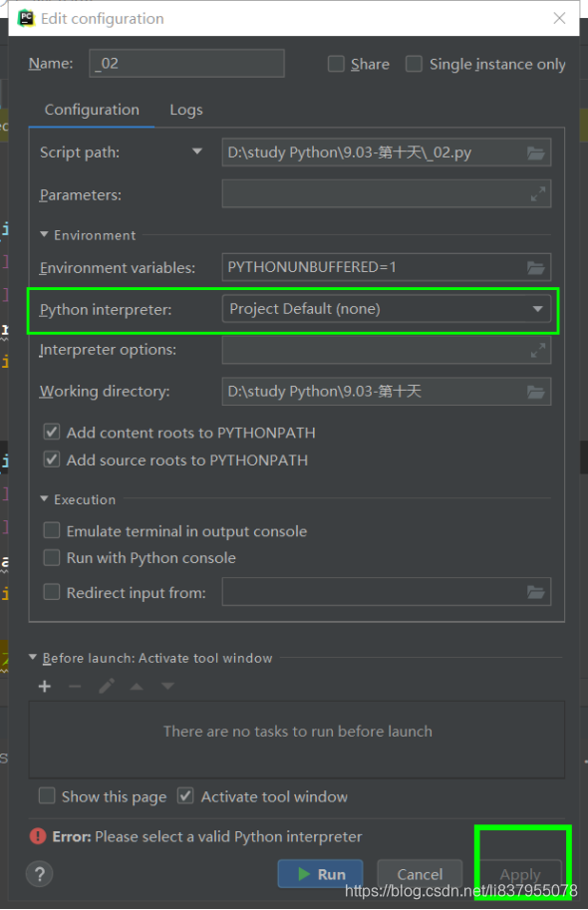Viewport: 588px width, 910px height.
Task: Enable Emulate terminal in output console
Action: 51,530
